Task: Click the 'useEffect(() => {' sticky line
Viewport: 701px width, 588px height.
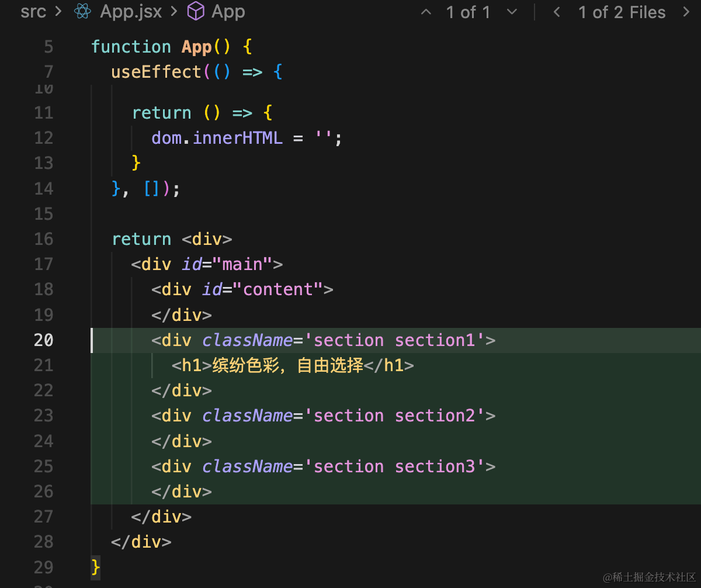Action: click(197, 72)
